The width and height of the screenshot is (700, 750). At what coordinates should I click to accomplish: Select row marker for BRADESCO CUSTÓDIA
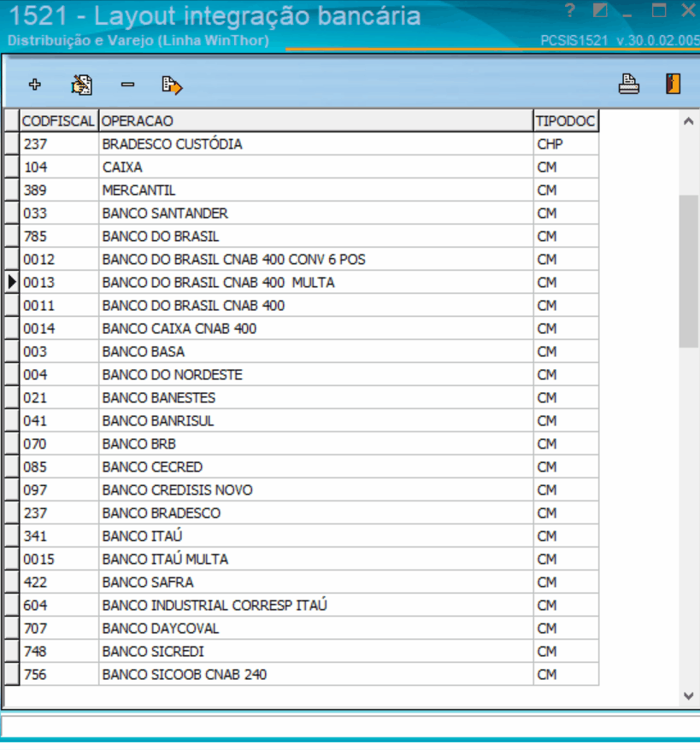11,144
